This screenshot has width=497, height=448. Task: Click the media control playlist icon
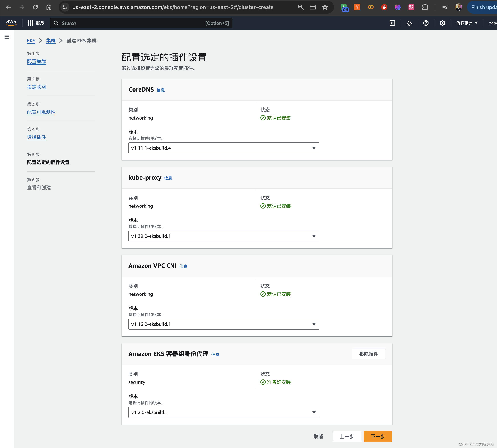point(445,7)
